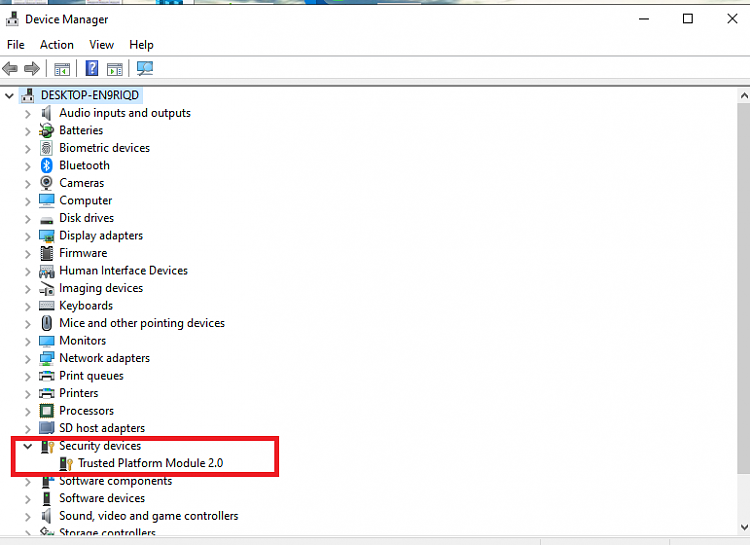750x545 pixels.
Task: Click the Processors chip icon
Action: 46,411
